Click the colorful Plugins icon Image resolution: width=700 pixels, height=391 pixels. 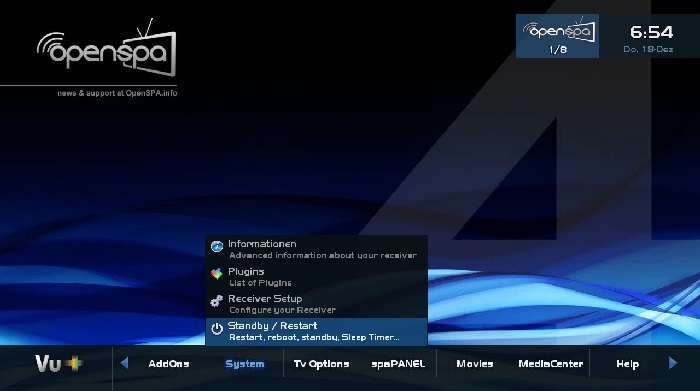(x=217, y=274)
